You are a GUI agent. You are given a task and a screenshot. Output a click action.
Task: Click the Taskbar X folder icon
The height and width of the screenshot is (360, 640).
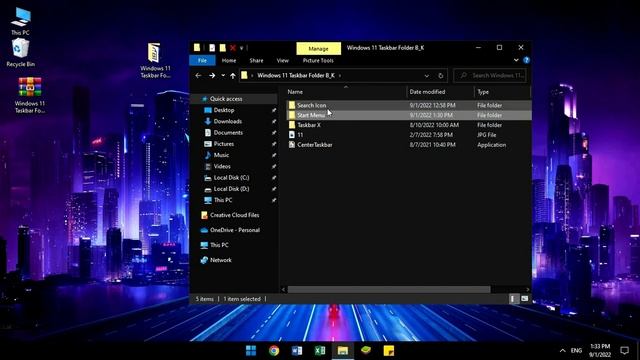(x=292, y=125)
